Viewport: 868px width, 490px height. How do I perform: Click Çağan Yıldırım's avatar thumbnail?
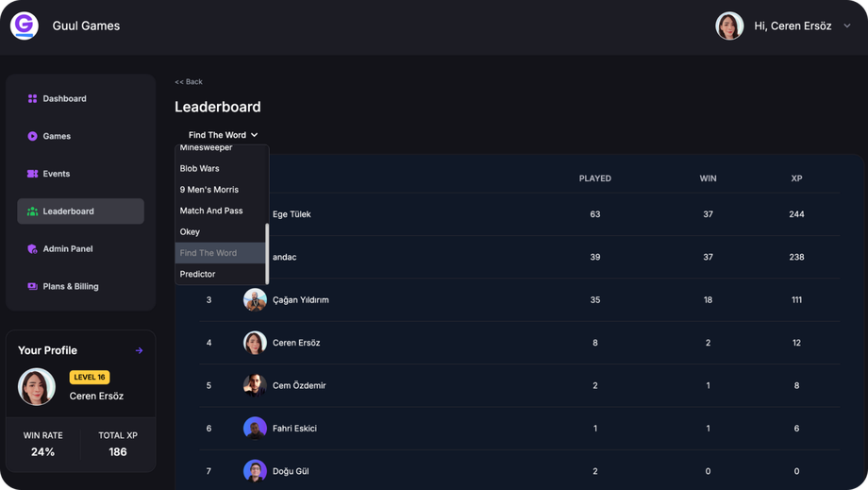click(x=255, y=300)
